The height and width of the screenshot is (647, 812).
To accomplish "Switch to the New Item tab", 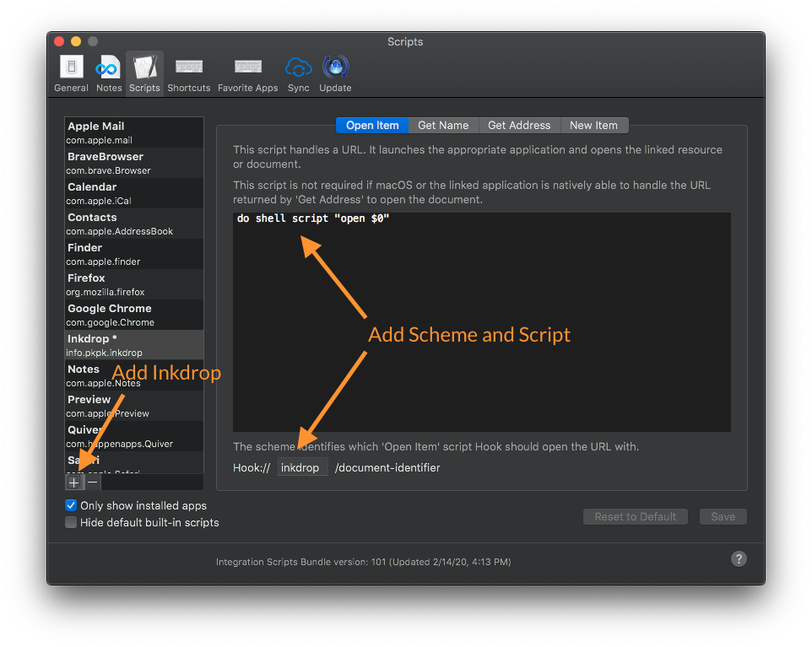I will 594,125.
